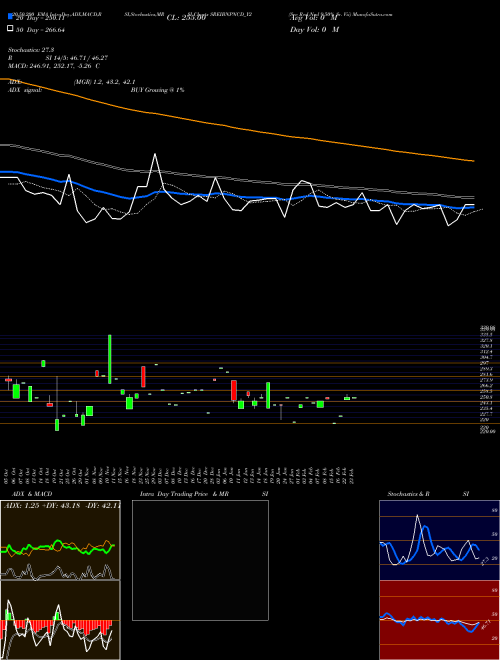The width and height of the screenshot is (500, 660).
Task: Select the 'Stochastics: 27.3' reading
Action: [31, 50]
